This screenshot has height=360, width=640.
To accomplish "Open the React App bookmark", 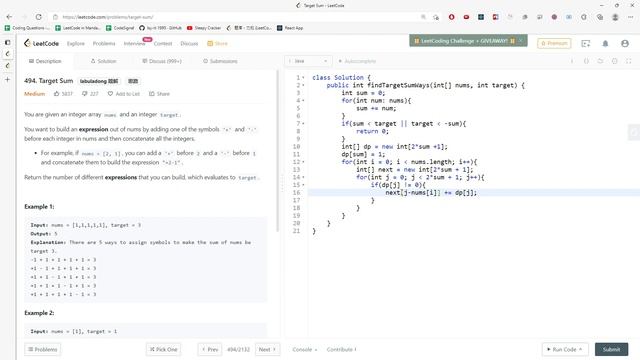I will coord(290,28).
